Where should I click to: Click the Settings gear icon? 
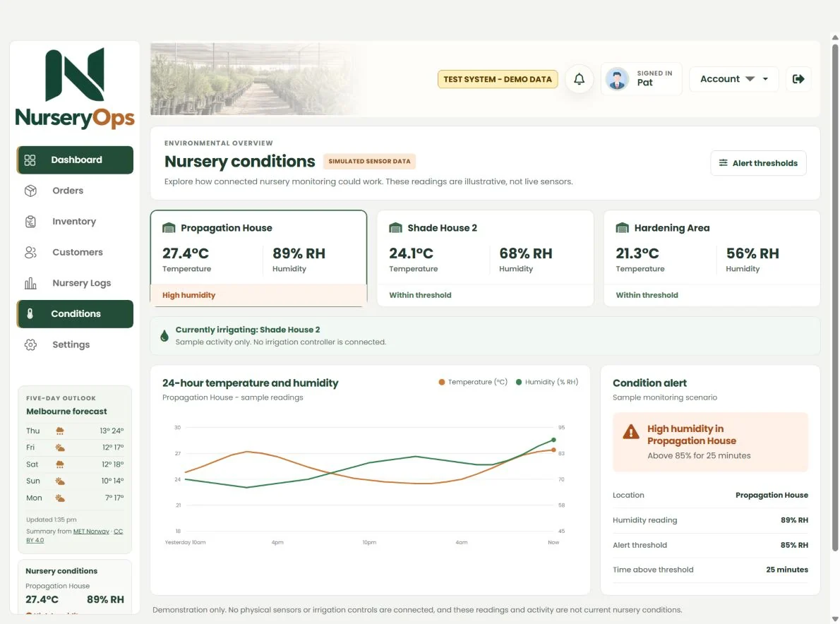click(30, 344)
